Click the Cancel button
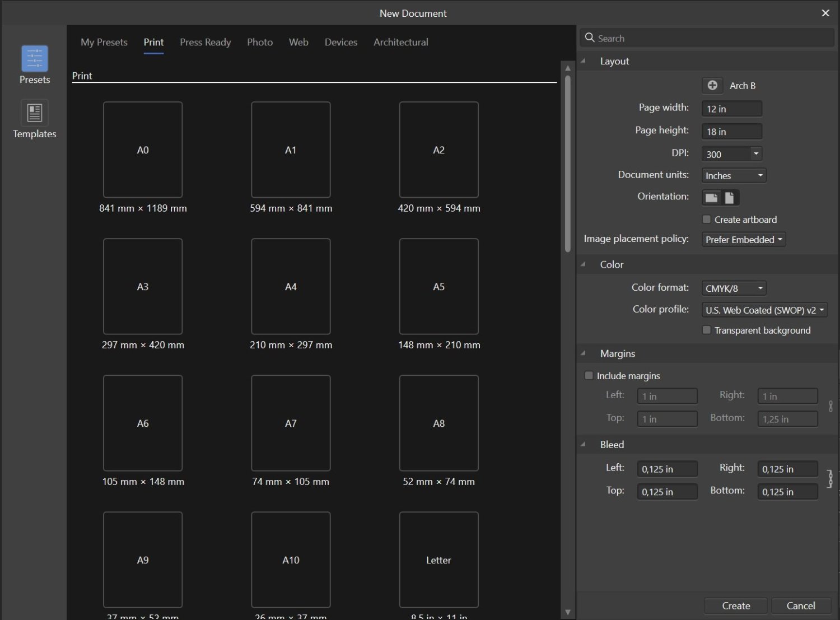Viewport: 840px width, 620px height. (801, 605)
